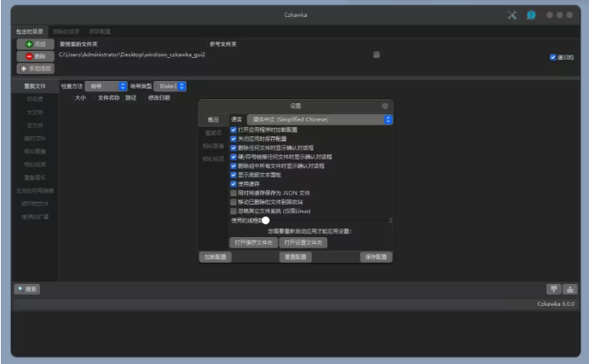Open the check method (检查方法) dropdown
The width and height of the screenshot is (589, 364).
pos(106,86)
